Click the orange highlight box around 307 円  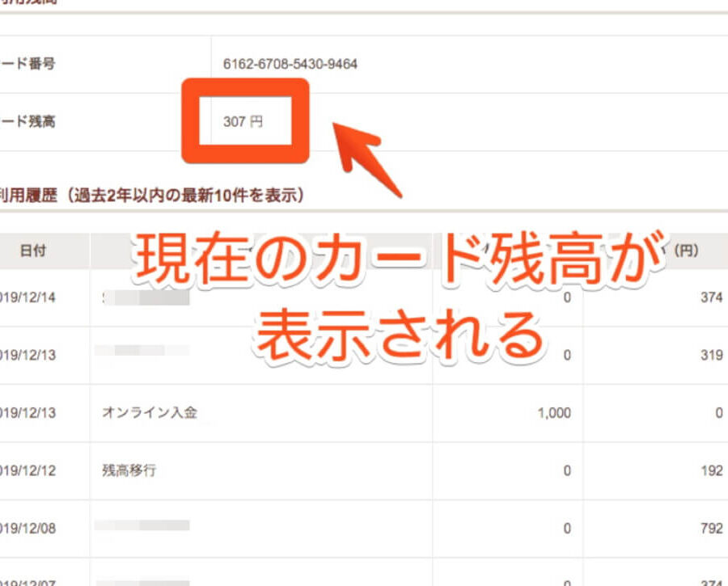pyautogui.click(x=244, y=85)
